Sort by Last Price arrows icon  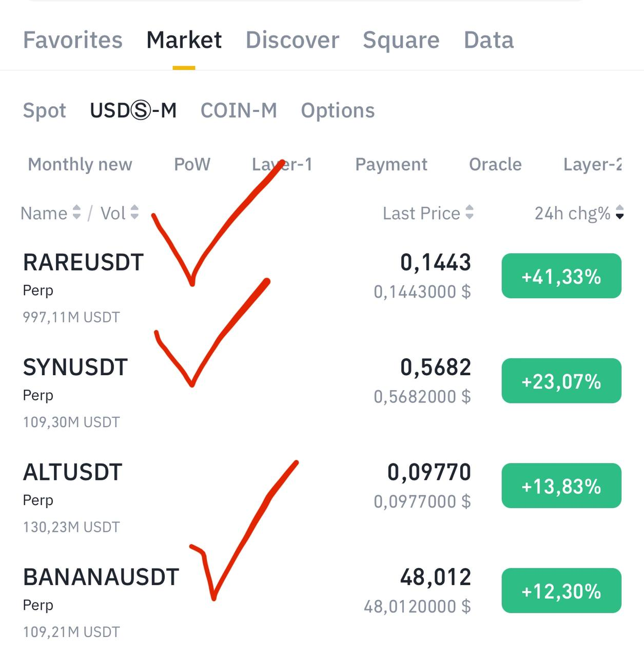click(469, 212)
